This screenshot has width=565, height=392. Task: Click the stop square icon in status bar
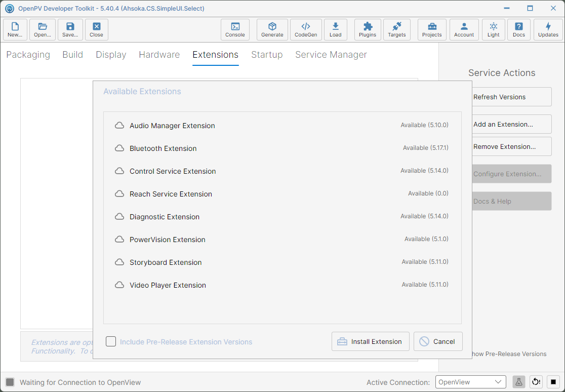(x=553, y=382)
